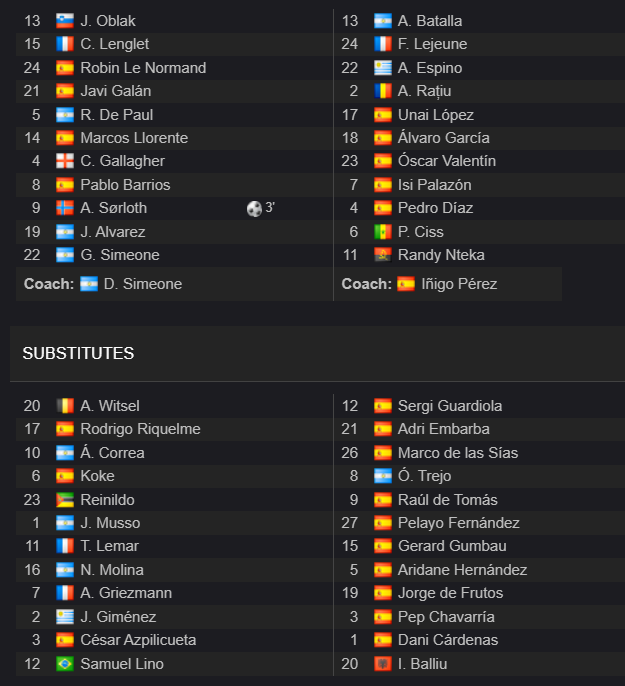Screen dimensions: 625x686
Task: Click Albania flag beside I. Balliu
Action: 383,664
